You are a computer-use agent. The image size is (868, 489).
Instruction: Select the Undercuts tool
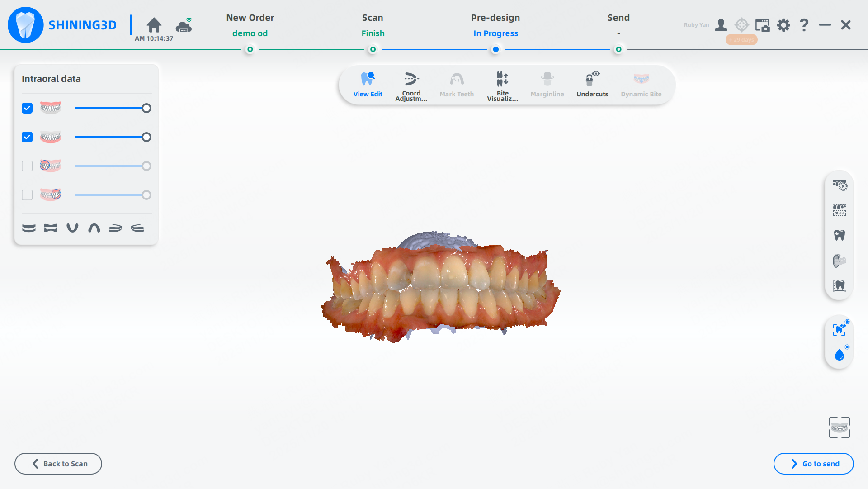(x=592, y=85)
